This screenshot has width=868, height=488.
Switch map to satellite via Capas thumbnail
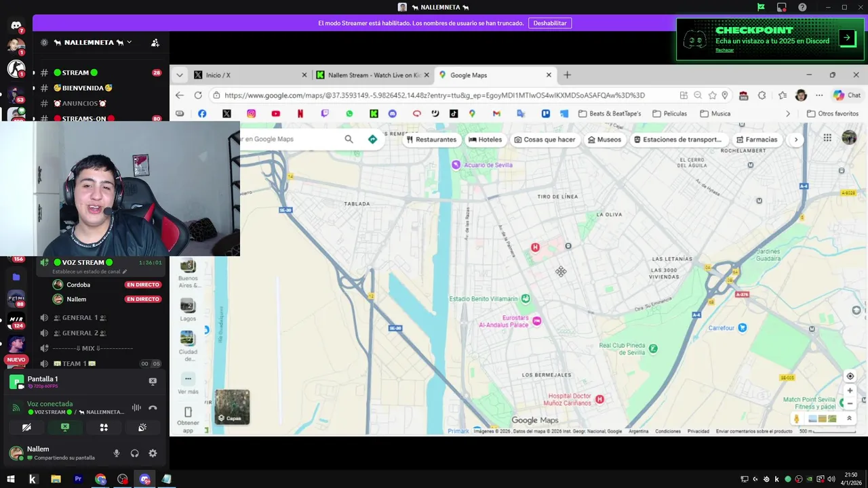click(x=233, y=407)
